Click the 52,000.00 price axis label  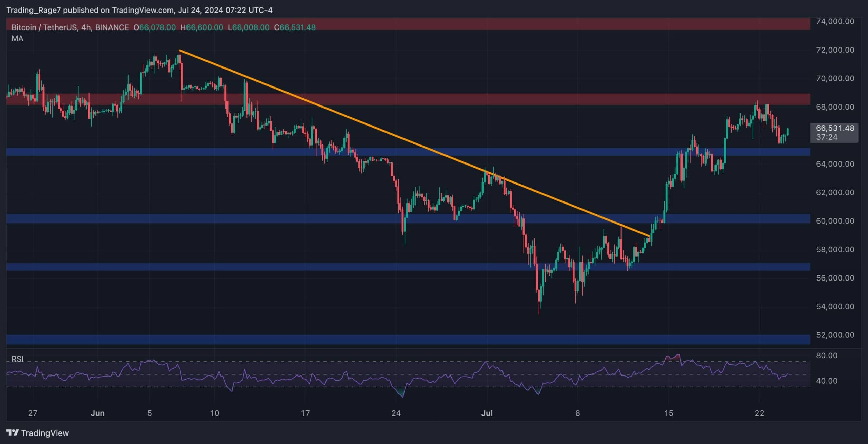(x=835, y=335)
